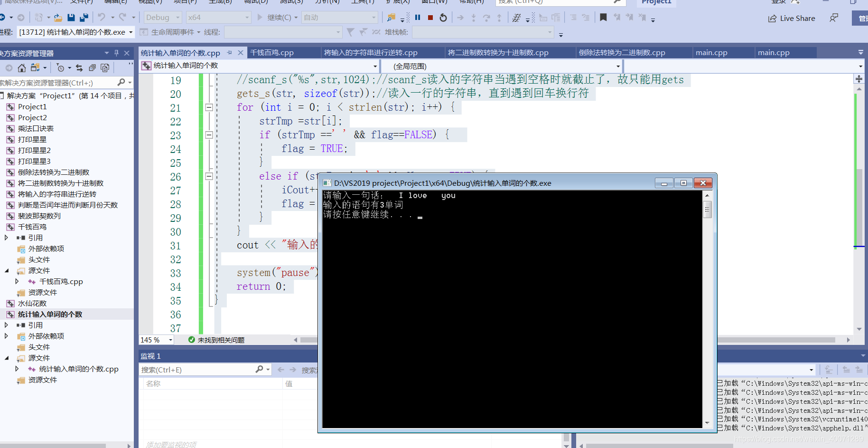Image resolution: width=868 pixels, height=448 pixels.
Task: Toggle a bookmark with the bookmark icon
Action: tap(603, 18)
